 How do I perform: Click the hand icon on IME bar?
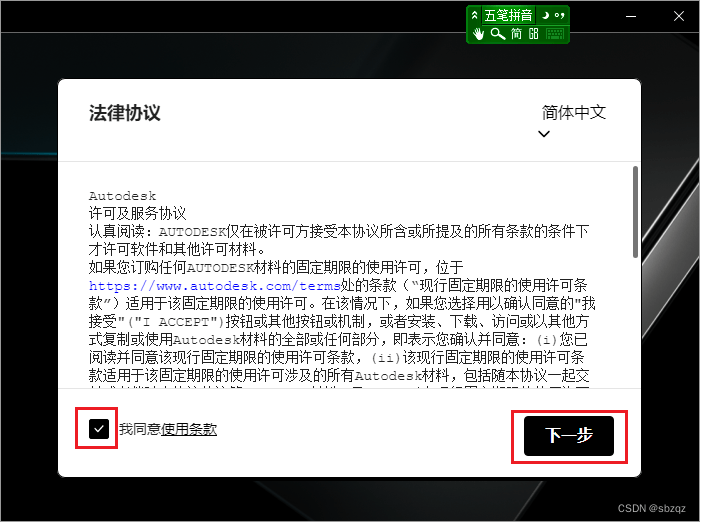(x=479, y=34)
